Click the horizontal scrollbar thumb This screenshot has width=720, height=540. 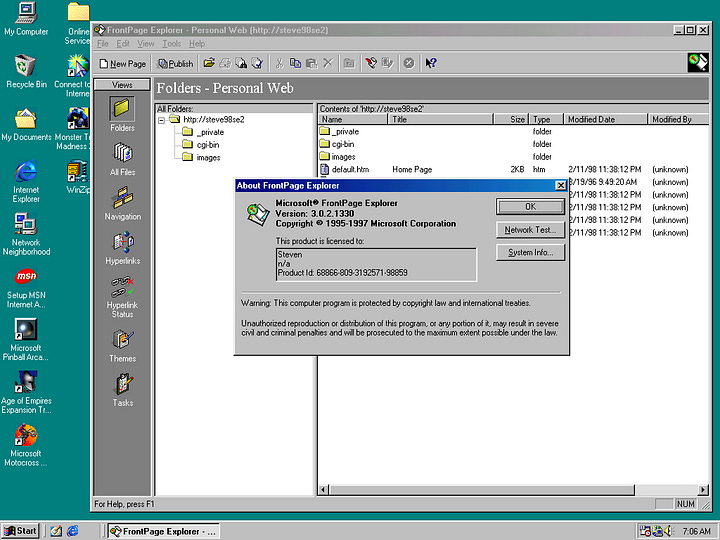pos(481,490)
